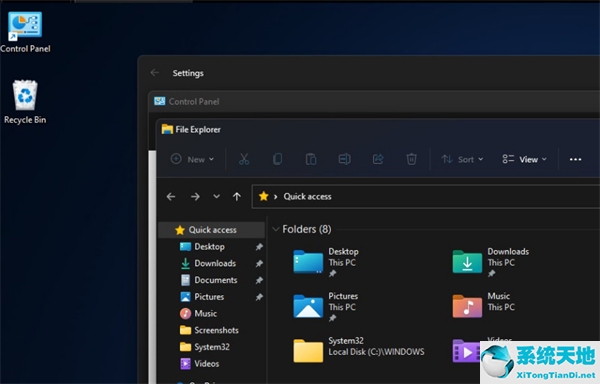The height and width of the screenshot is (384, 600).
Task: Open the Desktop folder tile in Folders
Action: pos(326,262)
